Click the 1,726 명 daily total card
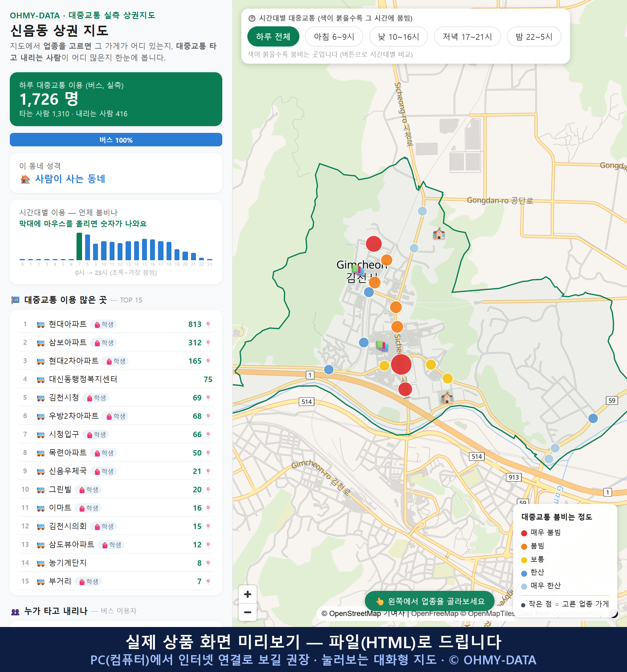 [x=116, y=99]
